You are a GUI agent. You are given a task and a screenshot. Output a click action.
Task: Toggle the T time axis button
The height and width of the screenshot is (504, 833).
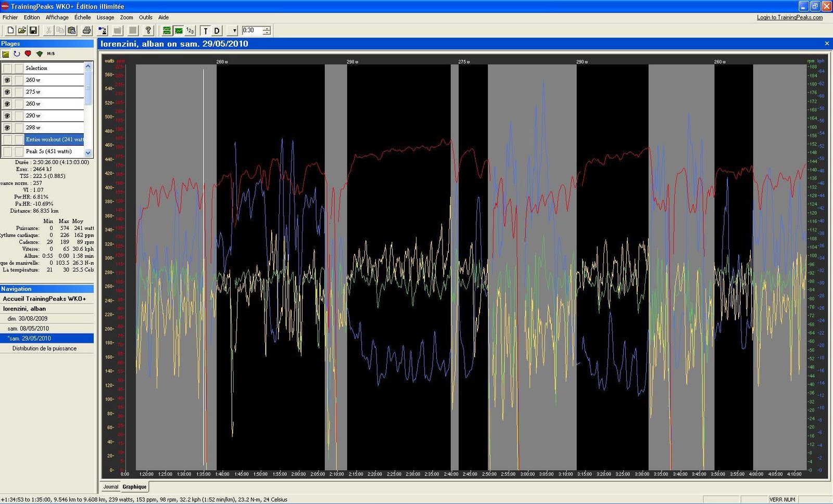206,31
